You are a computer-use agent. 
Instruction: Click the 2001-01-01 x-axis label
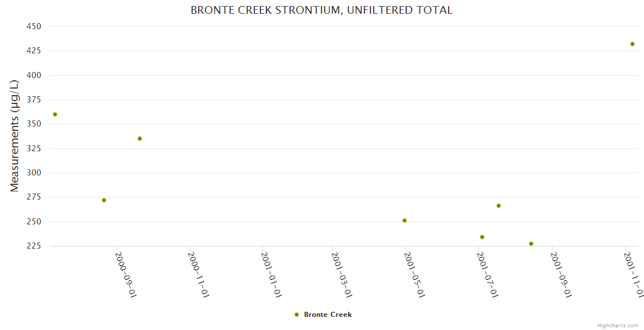tap(272, 274)
